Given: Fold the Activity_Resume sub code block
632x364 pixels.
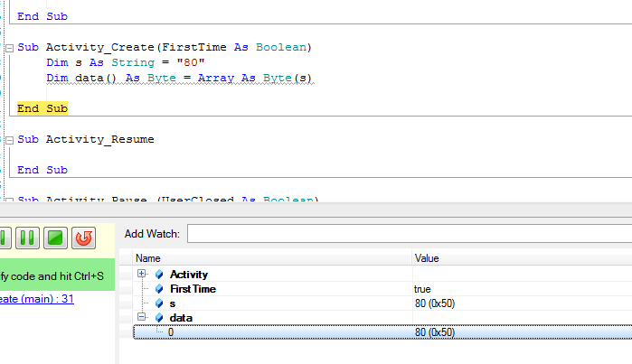Looking at the screenshot, I should click(9, 140).
